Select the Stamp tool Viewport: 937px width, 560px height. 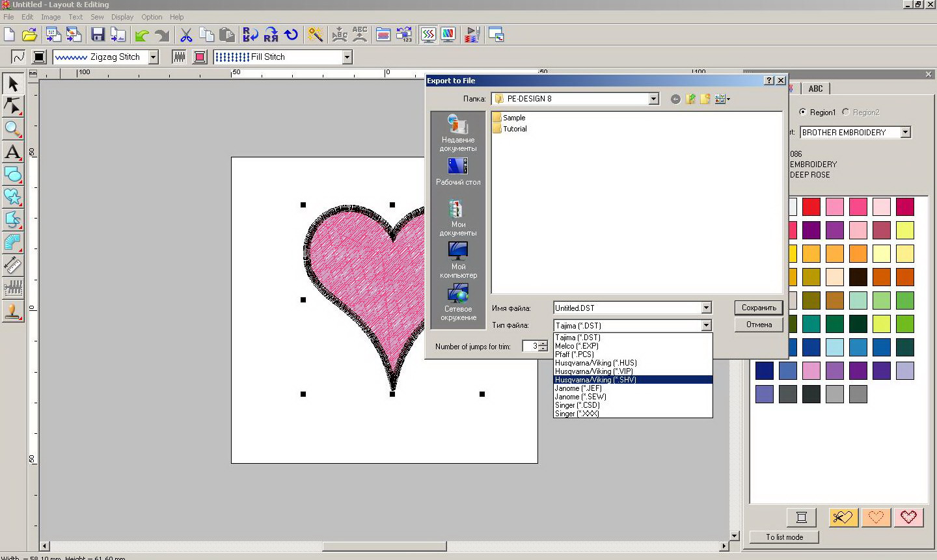pyautogui.click(x=12, y=311)
